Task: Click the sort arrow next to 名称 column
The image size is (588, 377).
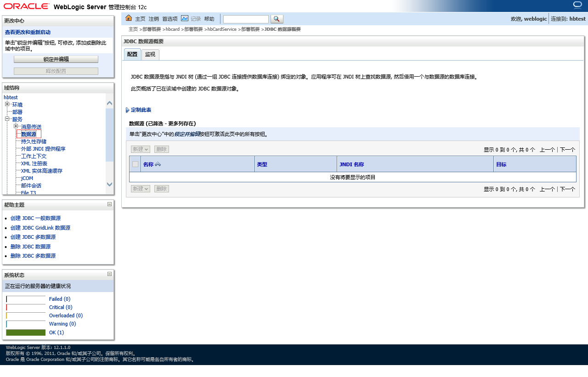Action: 158,164
